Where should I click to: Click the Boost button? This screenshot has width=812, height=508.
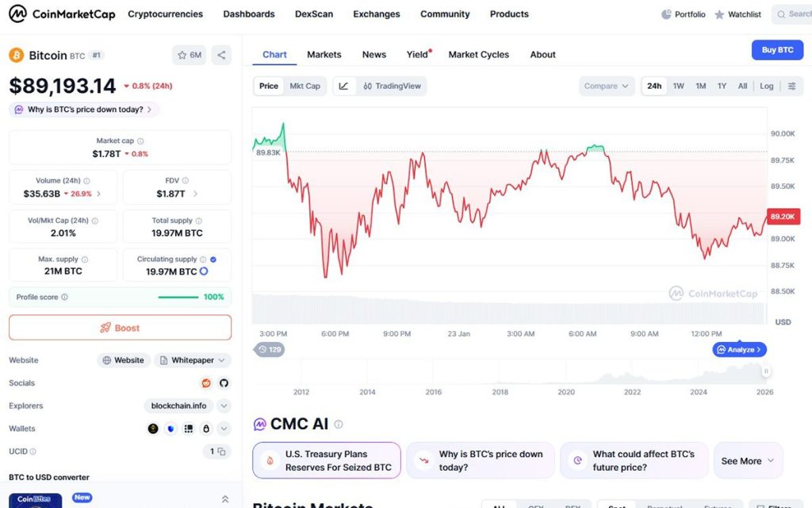120,328
